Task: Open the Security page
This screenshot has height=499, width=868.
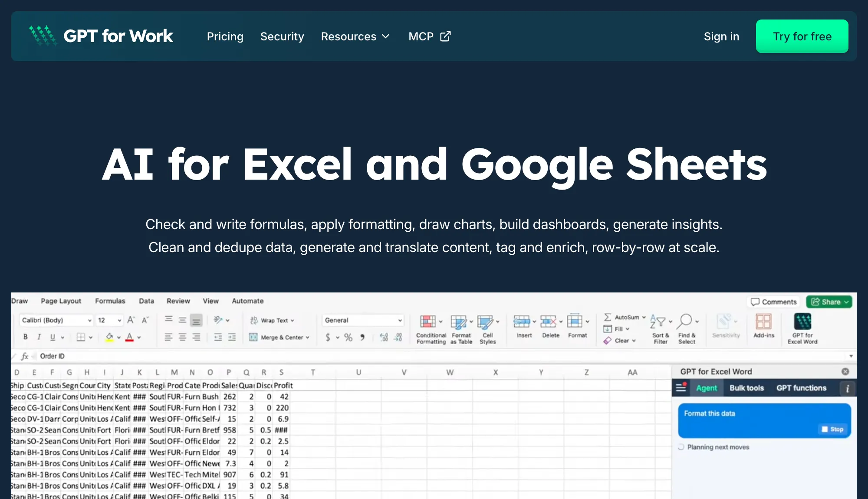Action: [x=282, y=36]
